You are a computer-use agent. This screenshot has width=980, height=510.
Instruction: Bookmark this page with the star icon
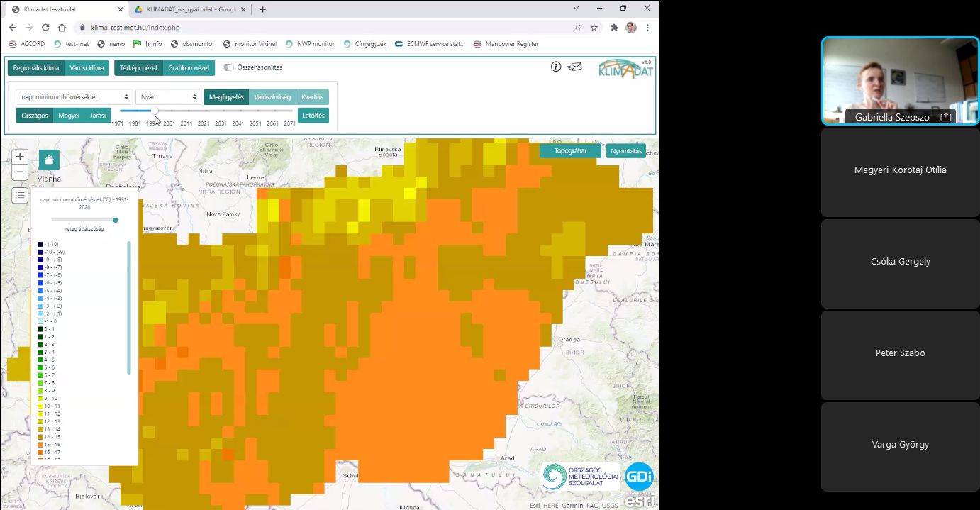[x=594, y=28]
